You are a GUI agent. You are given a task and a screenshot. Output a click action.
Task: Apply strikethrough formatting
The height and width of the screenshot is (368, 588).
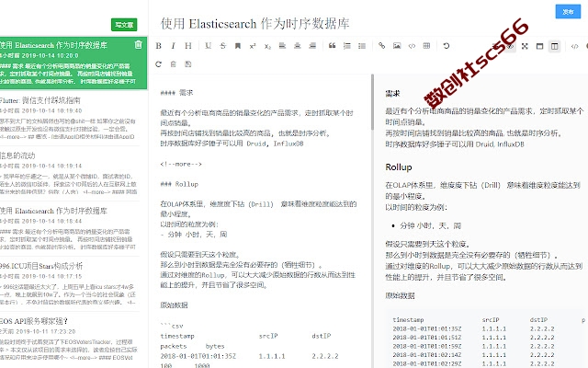(x=222, y=46)
